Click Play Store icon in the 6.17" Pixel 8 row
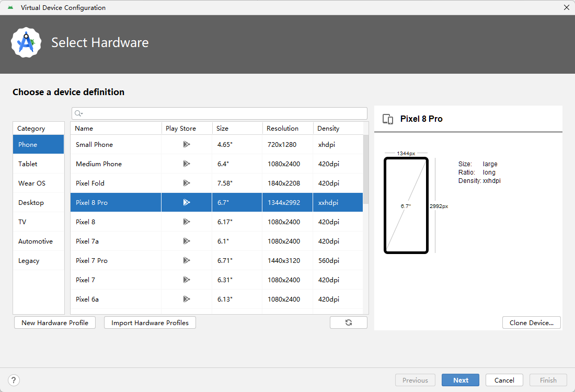The height and width of the screenshot is (392, 575). point(187,222)
